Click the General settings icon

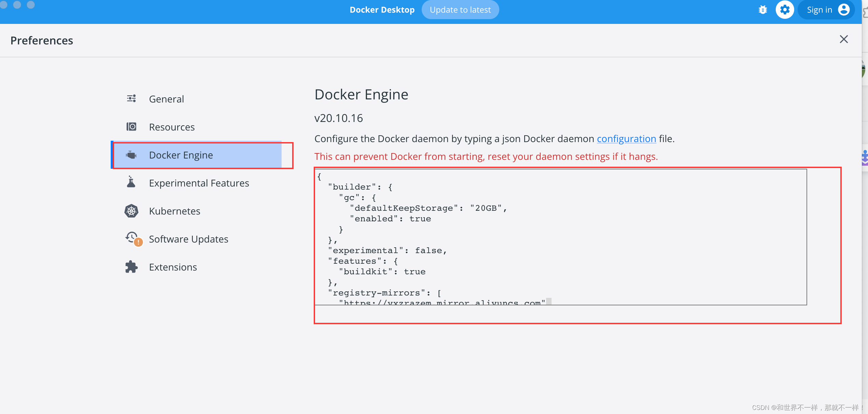(x=131, y=98)
